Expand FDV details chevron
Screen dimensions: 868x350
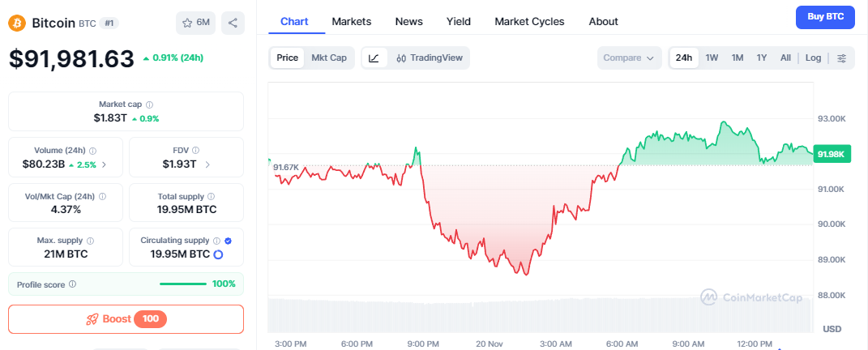[x=207, y=164]
